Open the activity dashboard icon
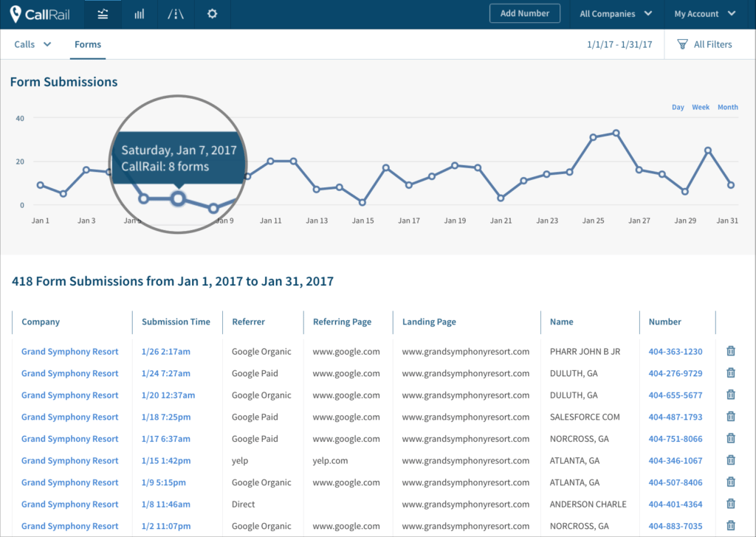Screen dimensions: 756x537 coord(103,13)
